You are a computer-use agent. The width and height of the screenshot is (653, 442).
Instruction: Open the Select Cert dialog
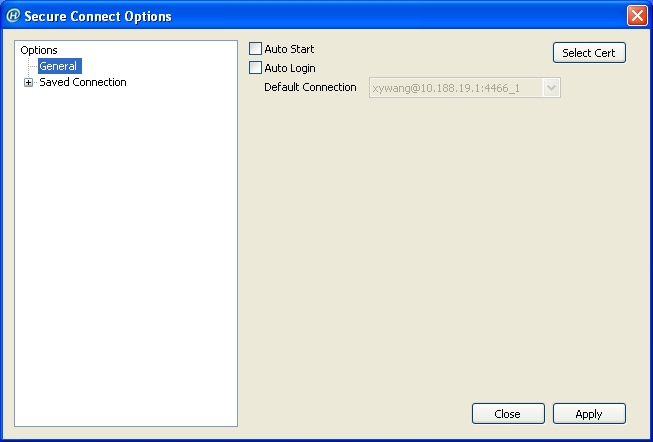589,53
